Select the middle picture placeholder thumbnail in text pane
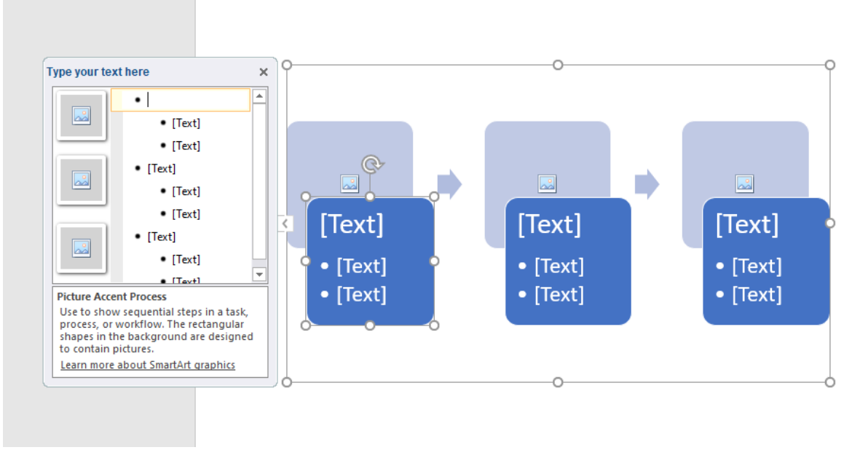Screen dimensions: 868x450 click(x=82, y=180)
